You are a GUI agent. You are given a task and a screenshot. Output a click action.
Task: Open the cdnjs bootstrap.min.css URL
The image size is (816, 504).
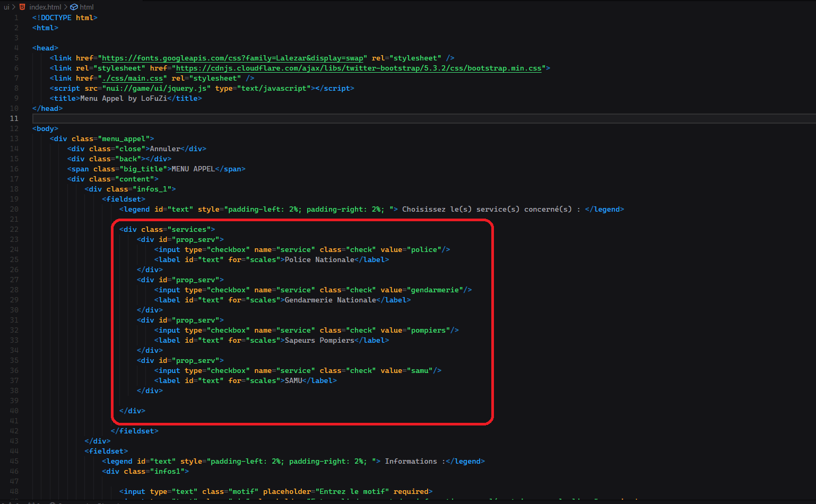tap(359, 68)
